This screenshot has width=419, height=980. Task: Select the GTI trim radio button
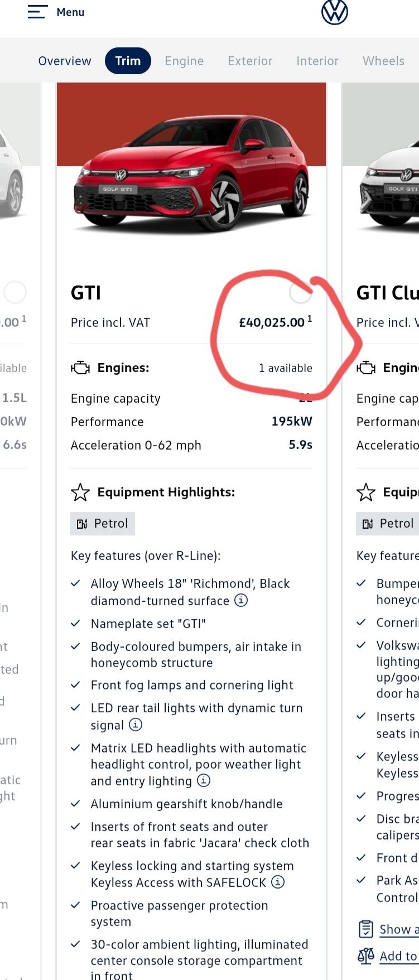[301, 293]
